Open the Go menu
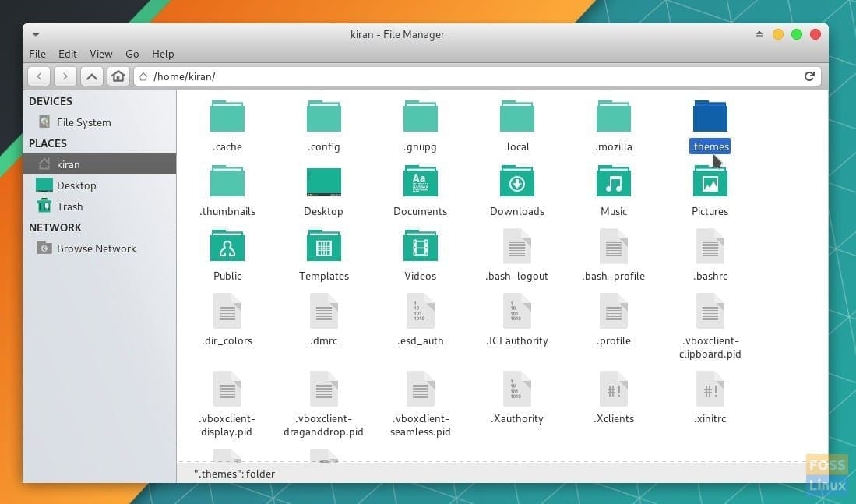The height and width of the screenshot is (504, 856). [x=132, y=54]
